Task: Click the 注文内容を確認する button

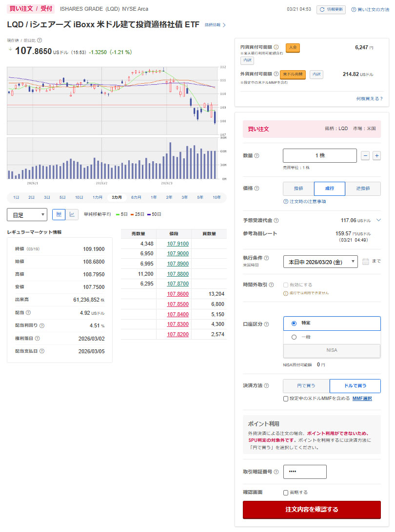Action: (x=312, y=510)
